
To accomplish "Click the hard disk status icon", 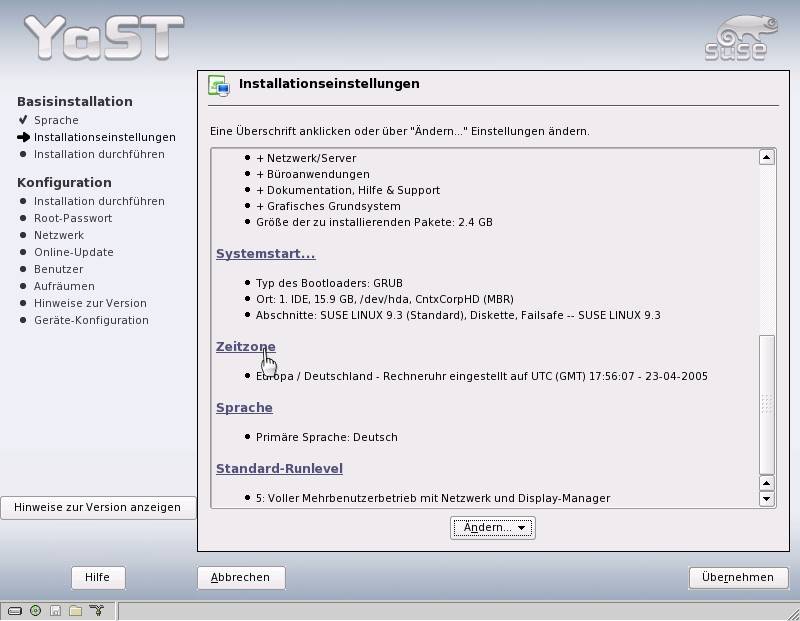I will (15, 611).
